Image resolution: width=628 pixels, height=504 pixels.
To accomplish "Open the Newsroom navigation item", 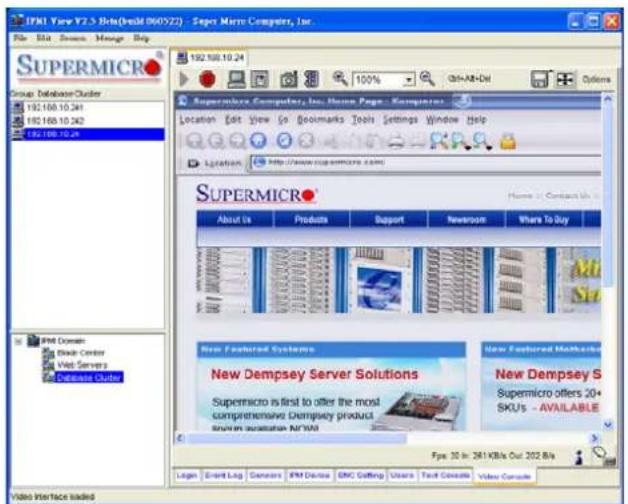I will click(466, 219).
